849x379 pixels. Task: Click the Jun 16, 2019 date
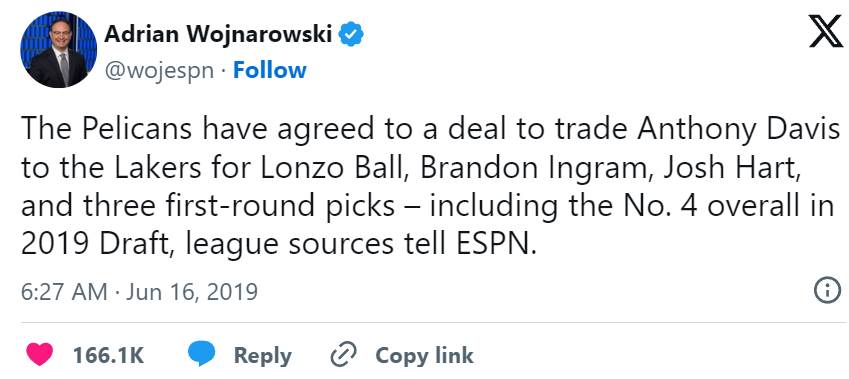click(192, 292)
